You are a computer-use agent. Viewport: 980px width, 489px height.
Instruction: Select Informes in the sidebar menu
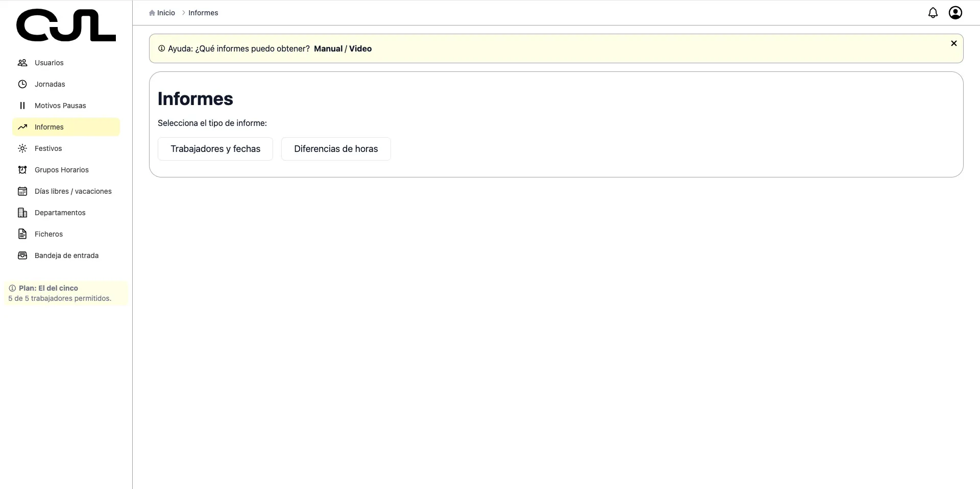[49, 127]
